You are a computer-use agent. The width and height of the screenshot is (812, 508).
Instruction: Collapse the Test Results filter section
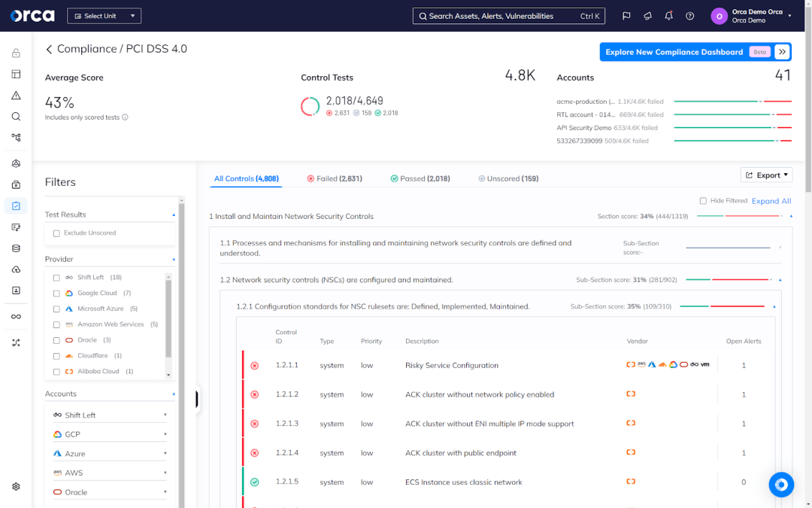[x=174, y=214]
